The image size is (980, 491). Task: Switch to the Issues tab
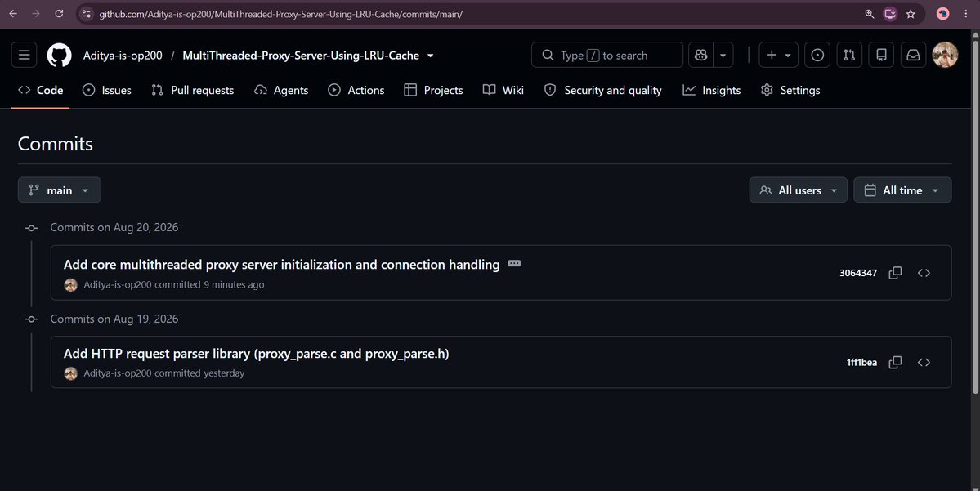point(107,90)
